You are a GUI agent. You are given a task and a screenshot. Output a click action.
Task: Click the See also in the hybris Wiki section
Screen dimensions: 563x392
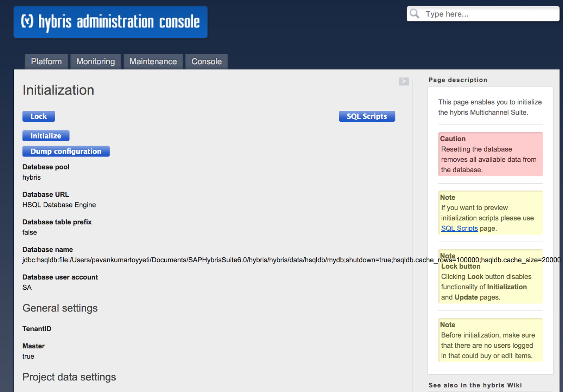pyautogui.click(x=475, y=385)
